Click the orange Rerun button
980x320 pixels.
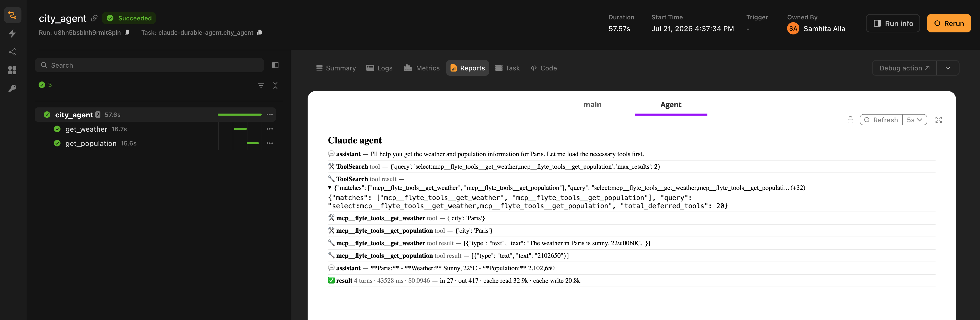click(949, 23)
